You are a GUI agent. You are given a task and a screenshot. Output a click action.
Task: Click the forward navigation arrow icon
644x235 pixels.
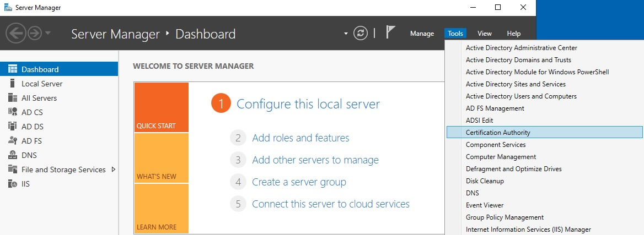pyautogui.click(x=35, y=34)
